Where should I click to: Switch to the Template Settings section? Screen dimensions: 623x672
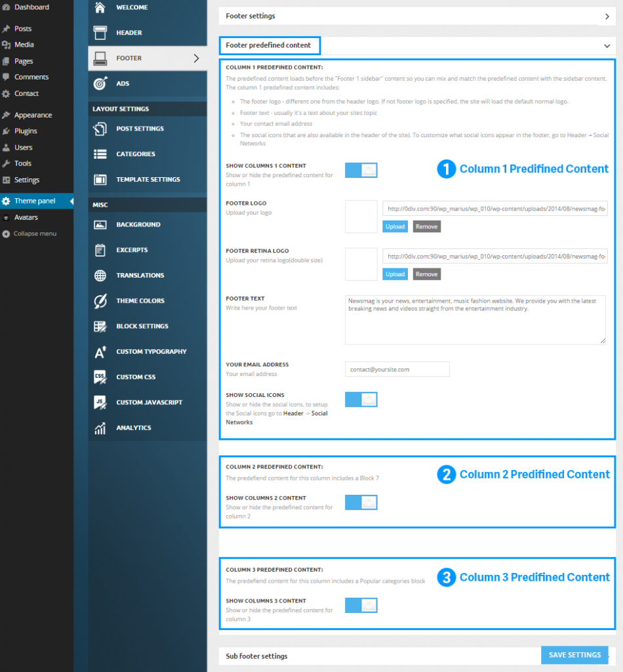click(x=148, y=179)
